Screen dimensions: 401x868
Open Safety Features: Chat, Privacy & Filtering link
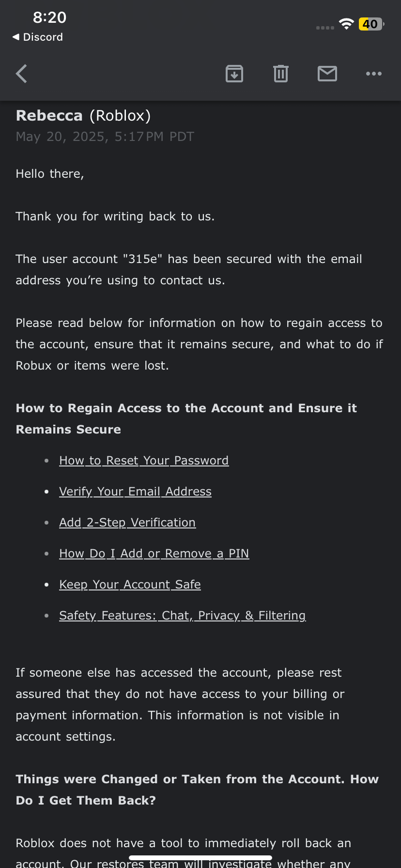coord(182,616)
